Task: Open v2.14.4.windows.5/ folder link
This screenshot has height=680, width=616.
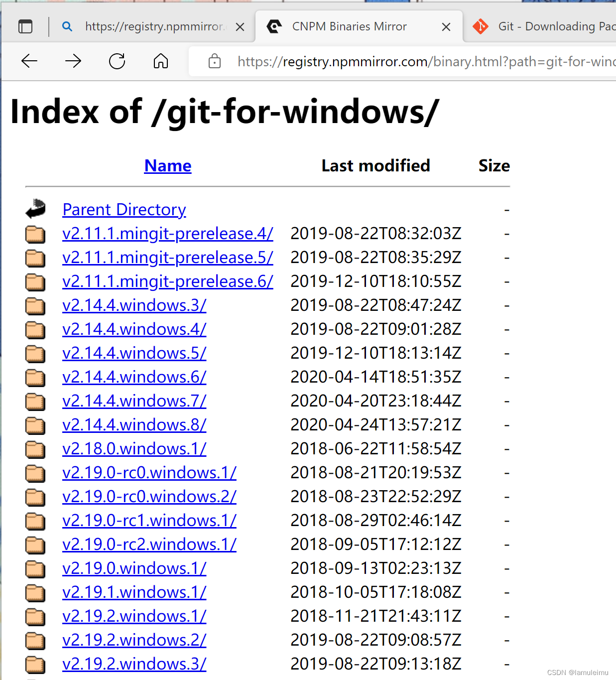Action: click(x=134, y=353)
